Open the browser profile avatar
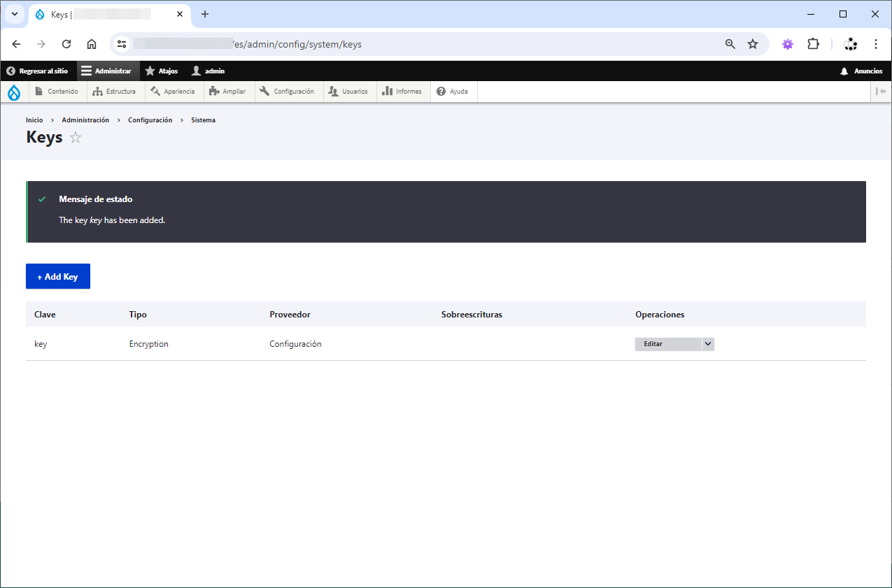The height and width of the screenshot is (588, 892). click(851, 44)
